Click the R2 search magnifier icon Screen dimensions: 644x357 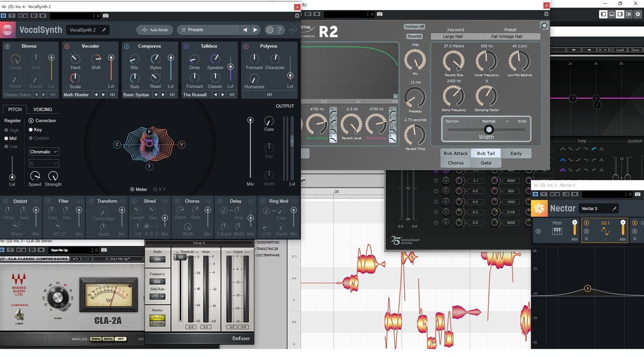544,26
